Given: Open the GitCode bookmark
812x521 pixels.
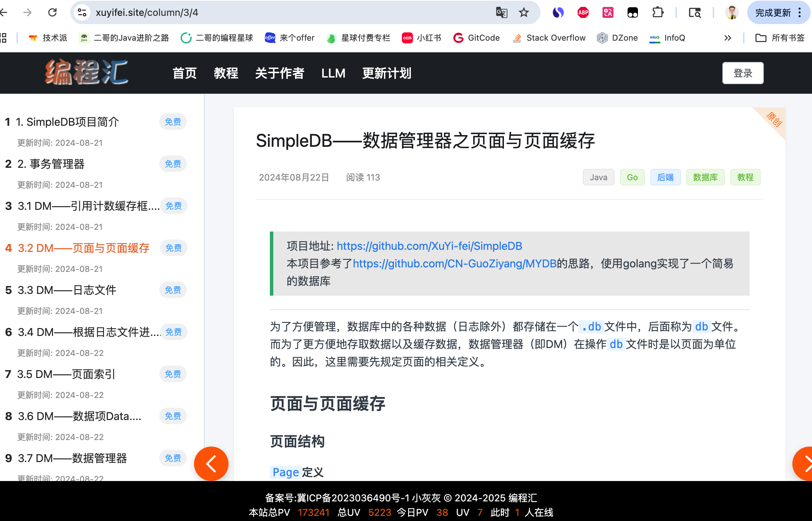Looking at the screenshot, I should click(x=476, y=38).
